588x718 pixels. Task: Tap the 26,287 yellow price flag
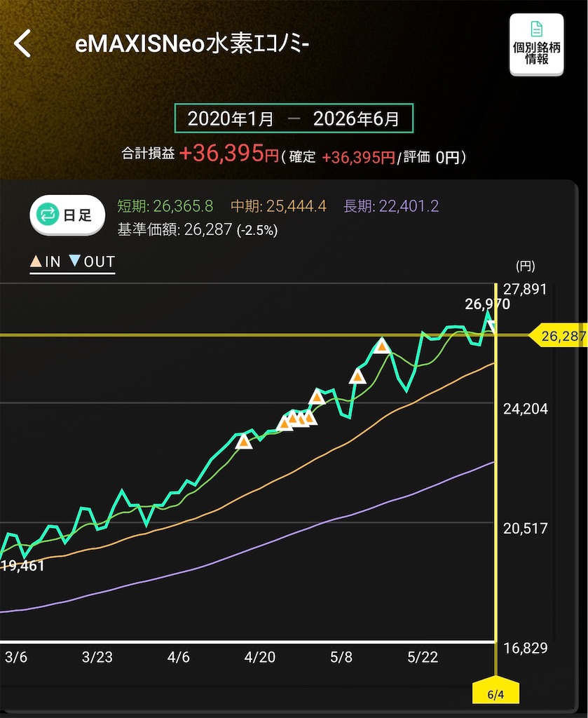point(559,336)
